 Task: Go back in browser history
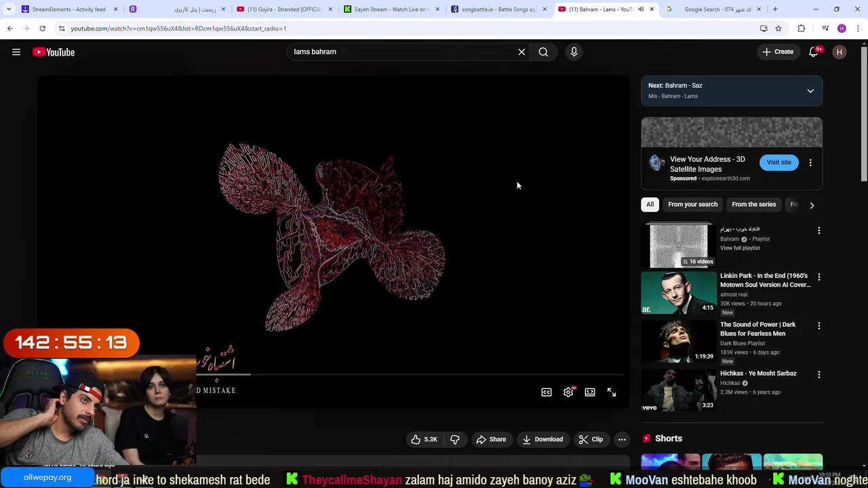[x=10, y=28]
